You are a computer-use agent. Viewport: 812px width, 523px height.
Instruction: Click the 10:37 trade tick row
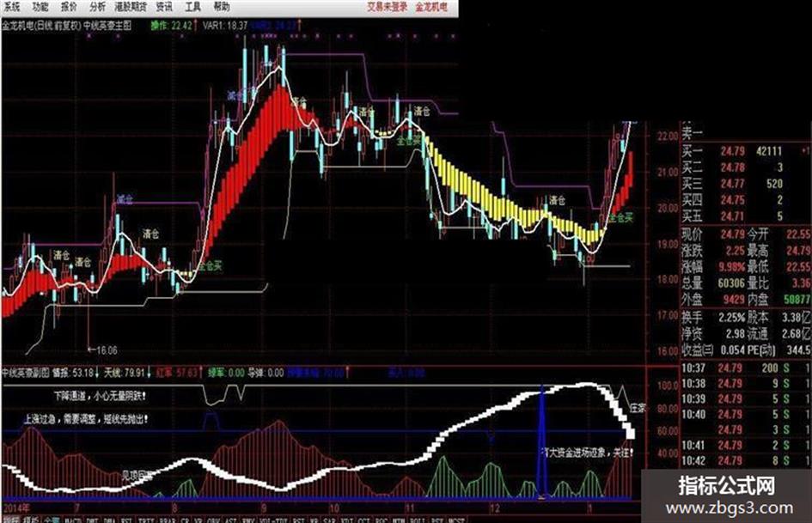[746, 368]
